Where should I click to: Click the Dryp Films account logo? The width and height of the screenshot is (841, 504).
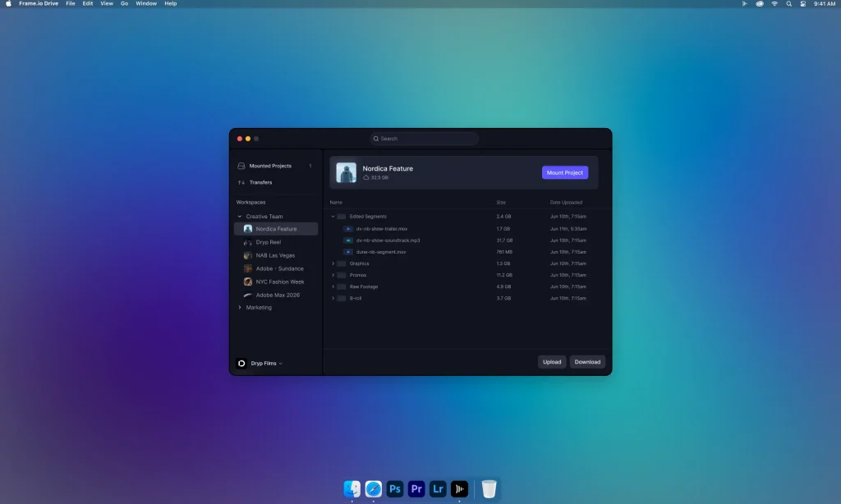click(241, 363)
